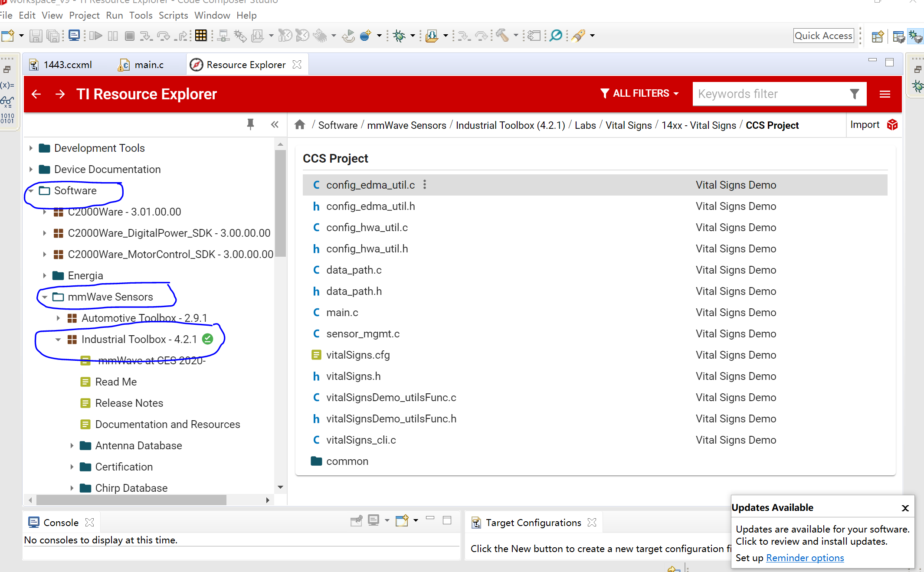The height and width of the screenshot is (572, 924).
Task: Click the Import button
Action: coord(873,124)
